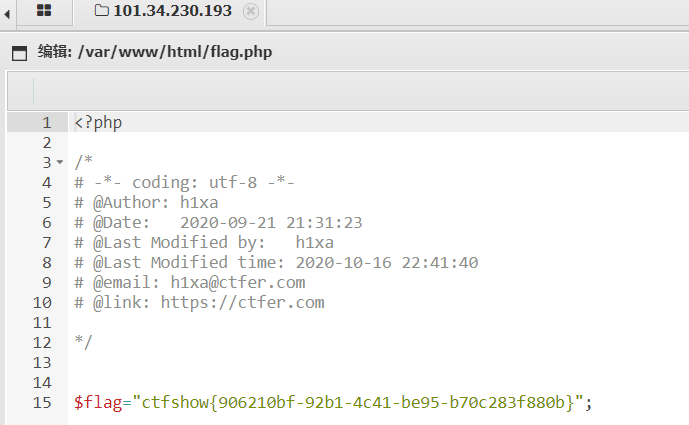Close the 101.34.230.193 tab
The width and height of the screenshot is (689, 425).
tap(251, 11)
